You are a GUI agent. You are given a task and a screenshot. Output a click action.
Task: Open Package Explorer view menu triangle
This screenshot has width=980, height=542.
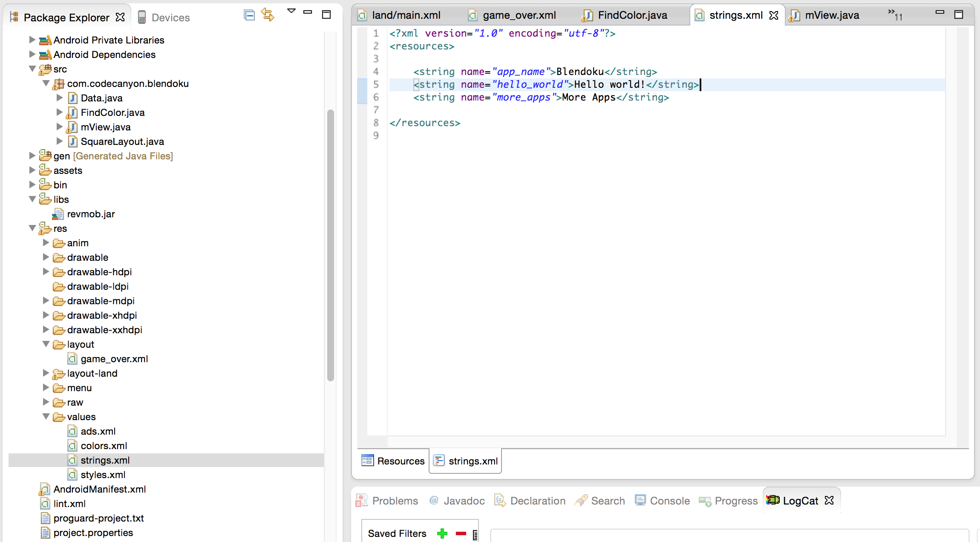point(291,11)
